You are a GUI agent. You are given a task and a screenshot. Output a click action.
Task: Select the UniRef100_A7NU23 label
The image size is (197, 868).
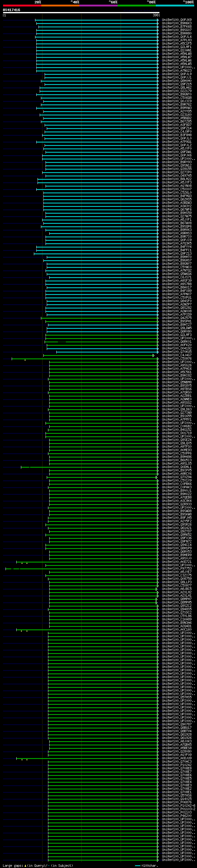(177, 71)
